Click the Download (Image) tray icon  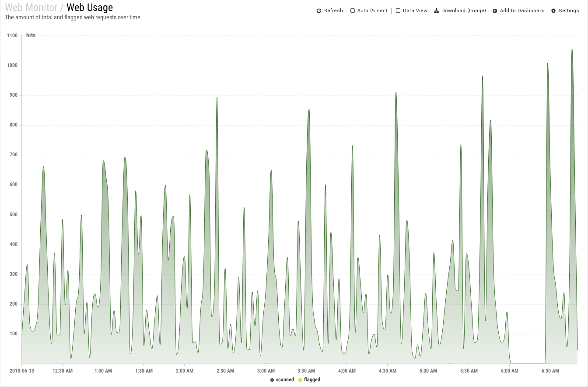pyautogui.click(x=436, y=11)
